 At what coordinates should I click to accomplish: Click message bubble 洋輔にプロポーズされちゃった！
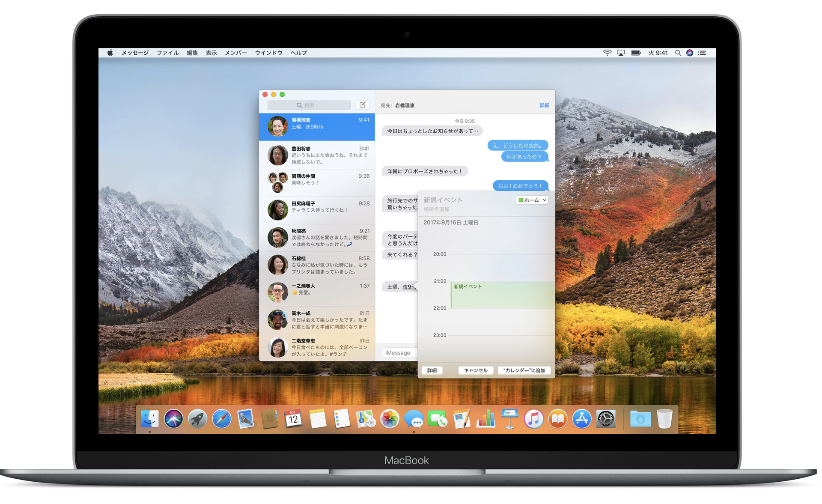pos(425,171)
